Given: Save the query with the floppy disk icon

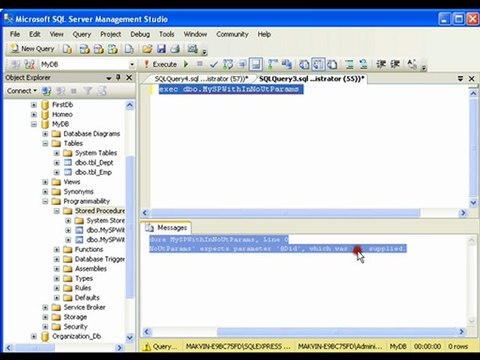Looking at the screenshot, I should pyautogui.click(x=161, y=49).
